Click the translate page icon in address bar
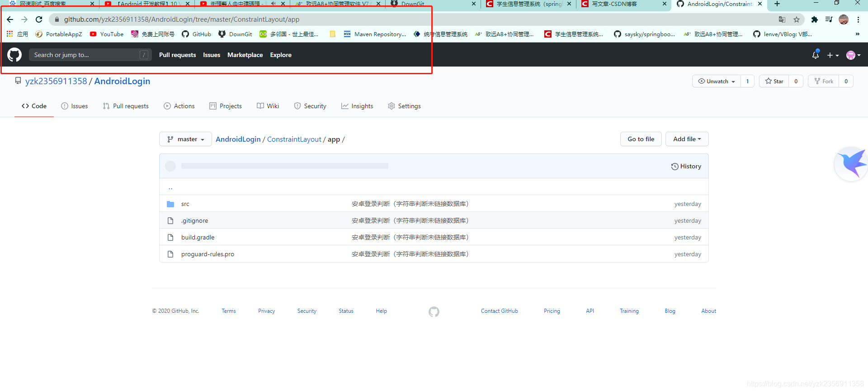The width and height of the screenshot is (868, 392). click(x=782, y=19)
